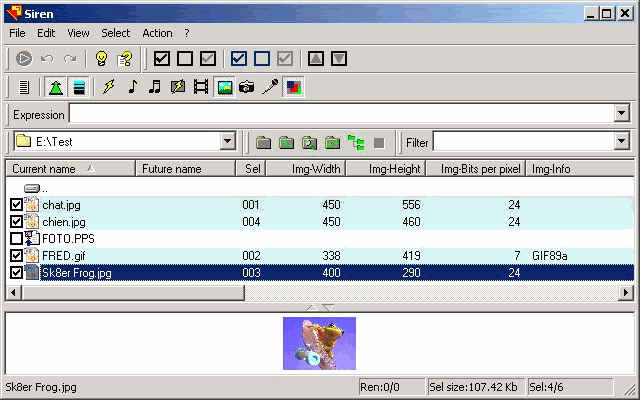Toggle the green tree icon
Viewport: 640px width, 400px height.
click(56, 87)
